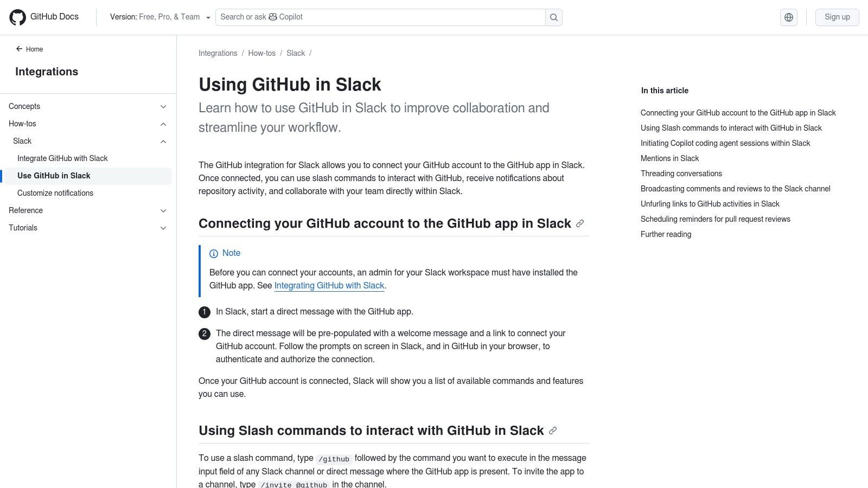Click the back arrow next to Home

(x=20, y=49)
